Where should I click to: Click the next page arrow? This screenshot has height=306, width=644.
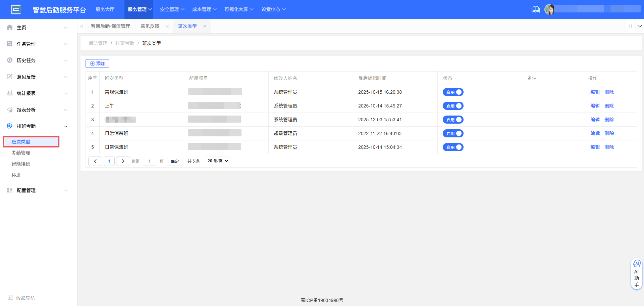[x=123, y=161]
